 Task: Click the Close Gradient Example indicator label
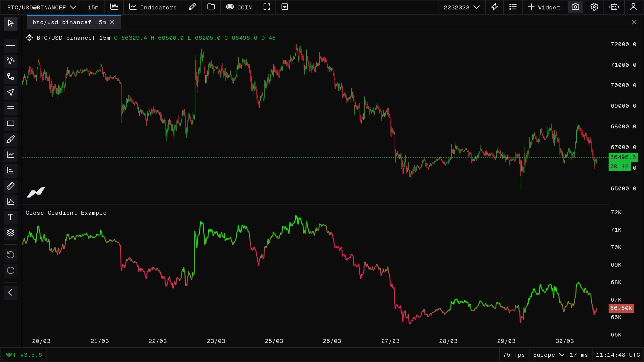pyautogui.click(x=66, y=213)
